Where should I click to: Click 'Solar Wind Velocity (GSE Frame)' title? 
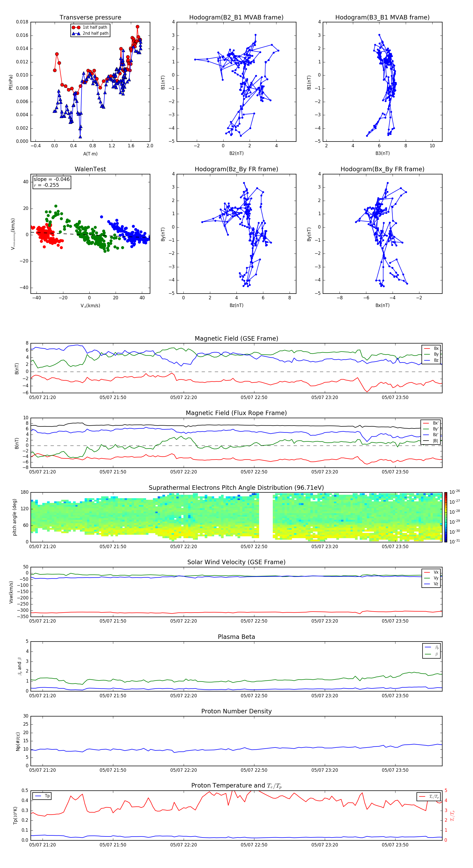pos(236,562)
